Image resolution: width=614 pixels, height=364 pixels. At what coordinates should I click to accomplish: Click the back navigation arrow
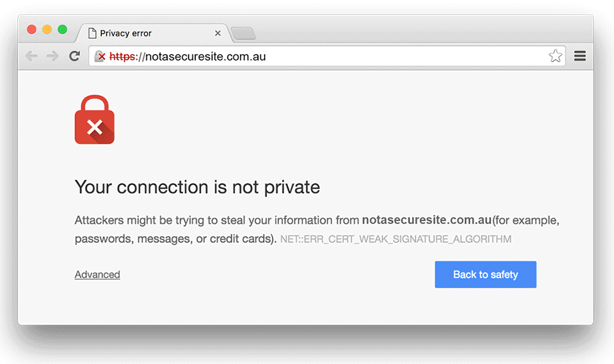pos(31,56)
